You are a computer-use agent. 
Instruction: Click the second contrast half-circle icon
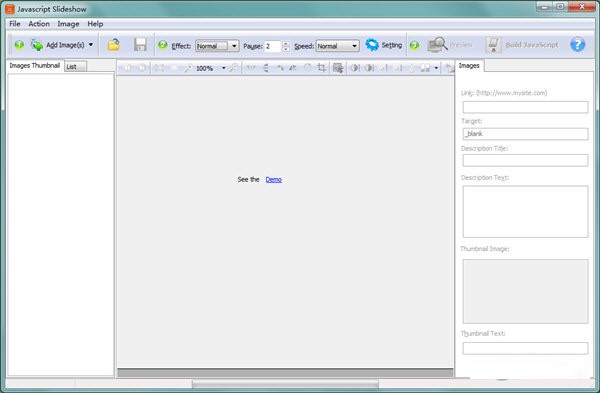pyautogui.click(x=369, y=68)
